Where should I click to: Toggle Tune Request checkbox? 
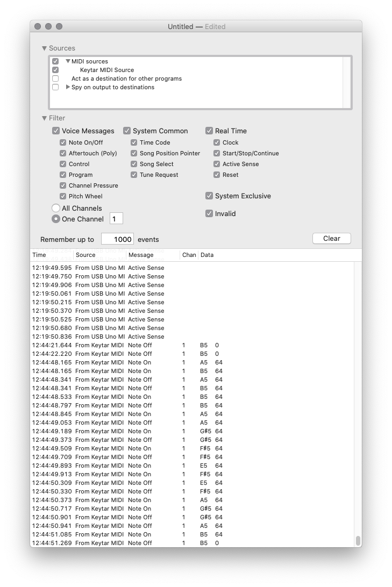(134, 175)
